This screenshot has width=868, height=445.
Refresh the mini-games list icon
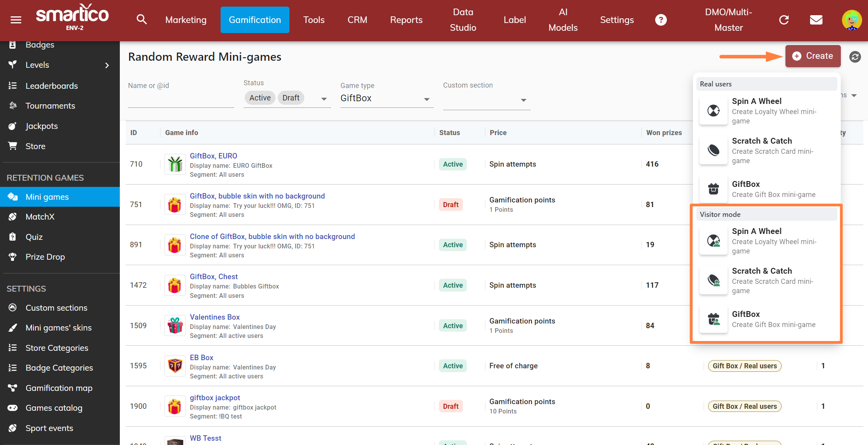pos(855,57)
